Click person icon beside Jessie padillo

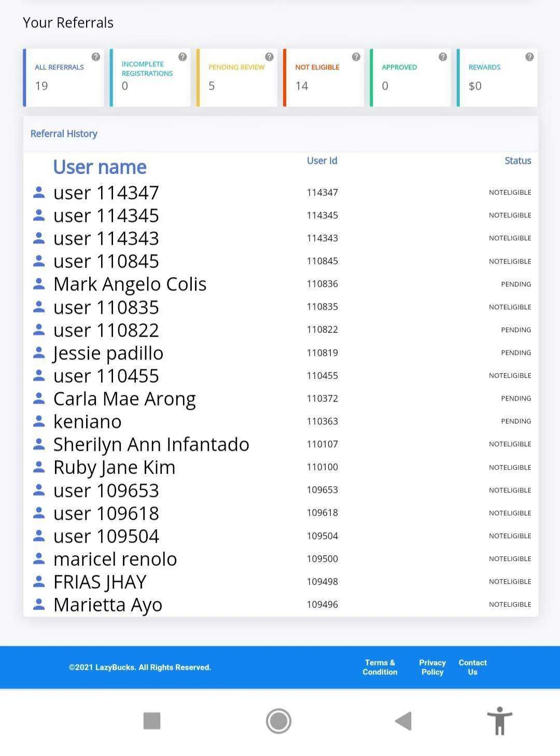point(39,352)
